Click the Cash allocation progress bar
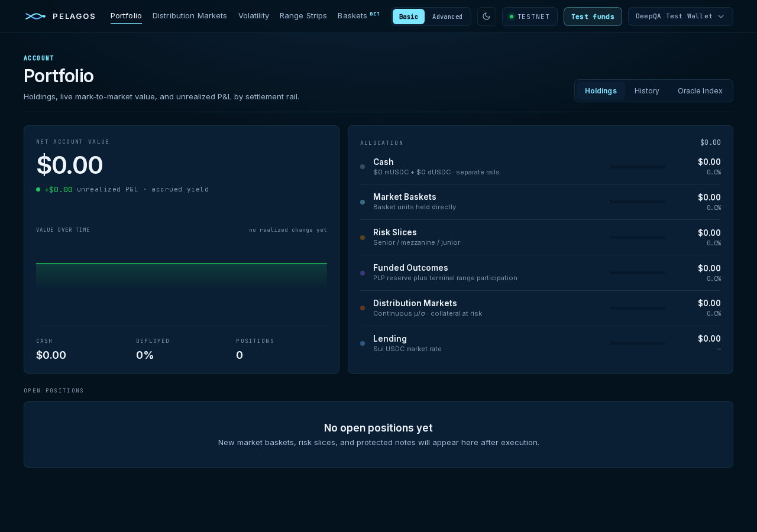This screenshot has height=532, width=757. coord(638,167)
